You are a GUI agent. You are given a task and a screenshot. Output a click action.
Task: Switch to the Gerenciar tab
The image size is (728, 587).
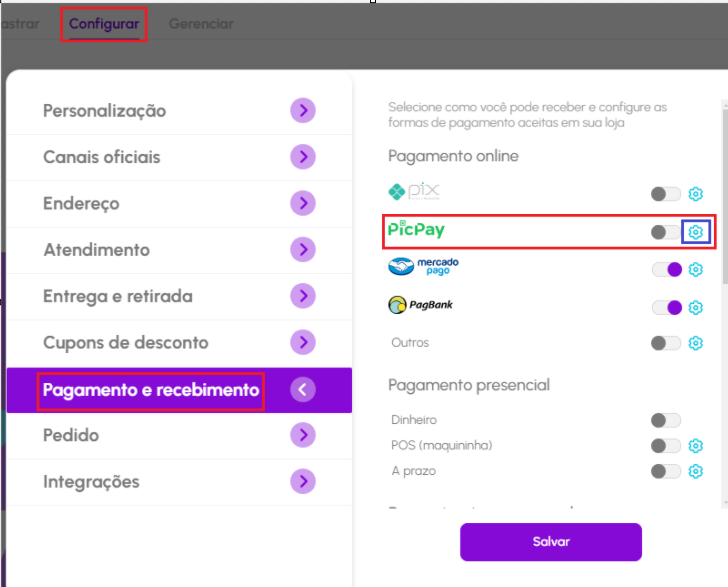[x=201, y=24]
